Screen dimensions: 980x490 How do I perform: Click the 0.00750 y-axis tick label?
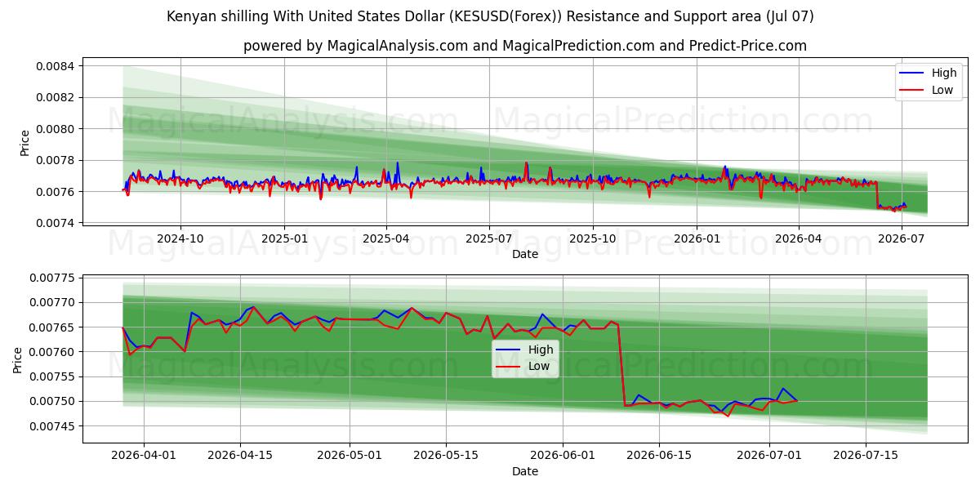(x=53, y=402)
